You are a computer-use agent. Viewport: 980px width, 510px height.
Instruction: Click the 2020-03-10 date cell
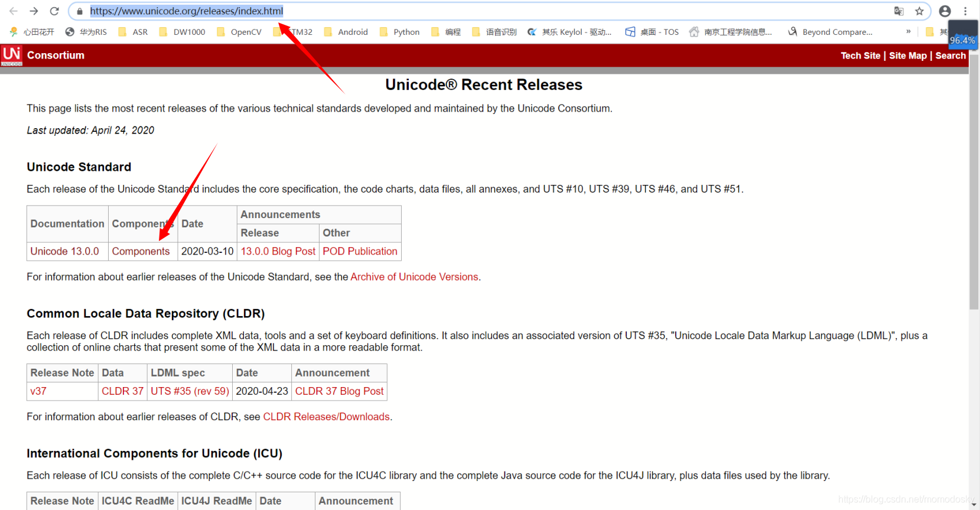pyautogui.click(x=207, y=251)
